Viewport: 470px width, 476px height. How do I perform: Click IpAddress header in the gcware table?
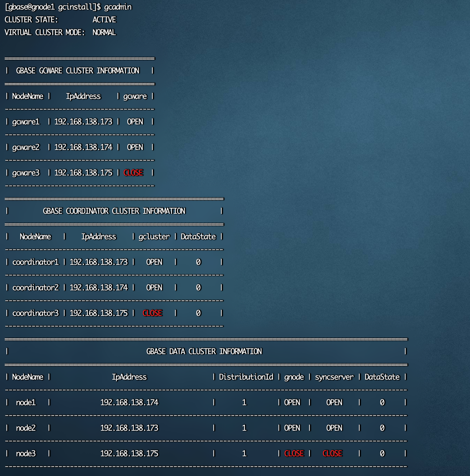(x=83, y=96)
